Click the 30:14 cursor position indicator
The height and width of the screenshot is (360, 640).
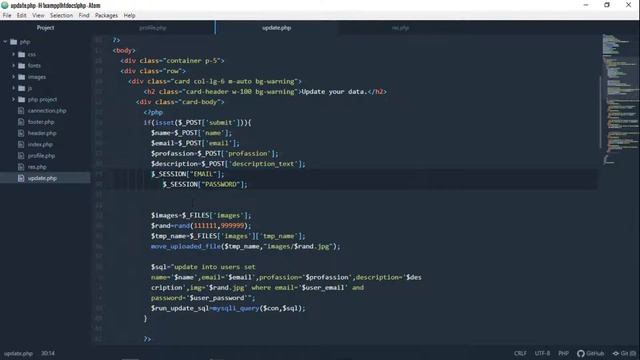48,353
